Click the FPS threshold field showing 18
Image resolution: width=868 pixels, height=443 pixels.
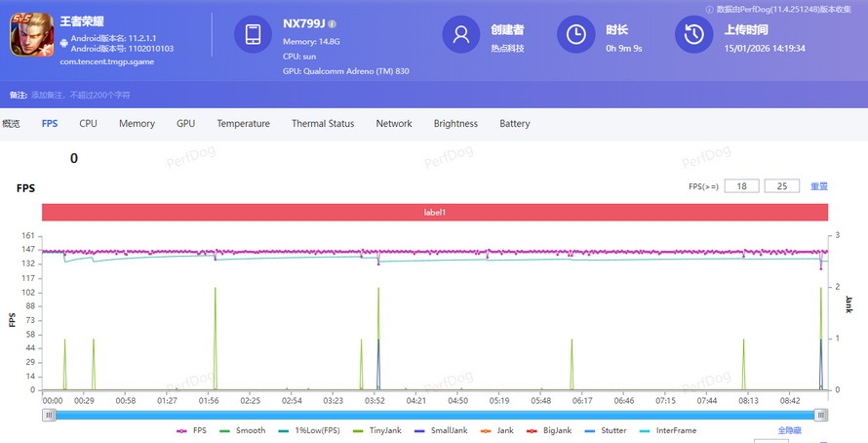[741, 186]
